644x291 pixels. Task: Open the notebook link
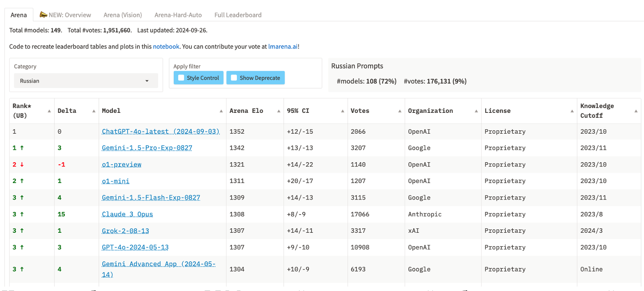(x=166, y=46)
